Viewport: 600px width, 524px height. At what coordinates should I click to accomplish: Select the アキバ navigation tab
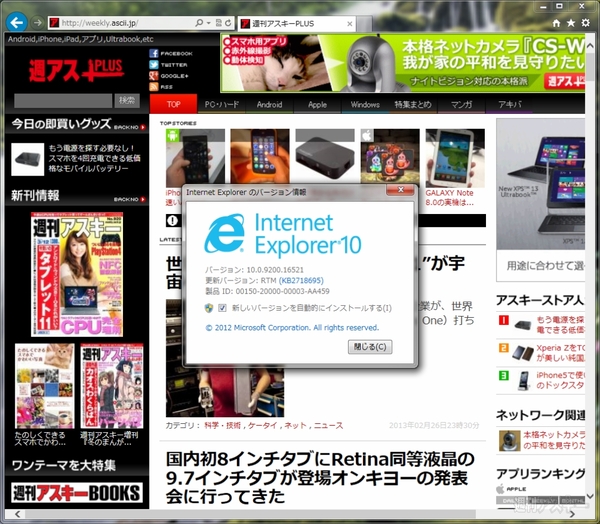coord(509,104)
